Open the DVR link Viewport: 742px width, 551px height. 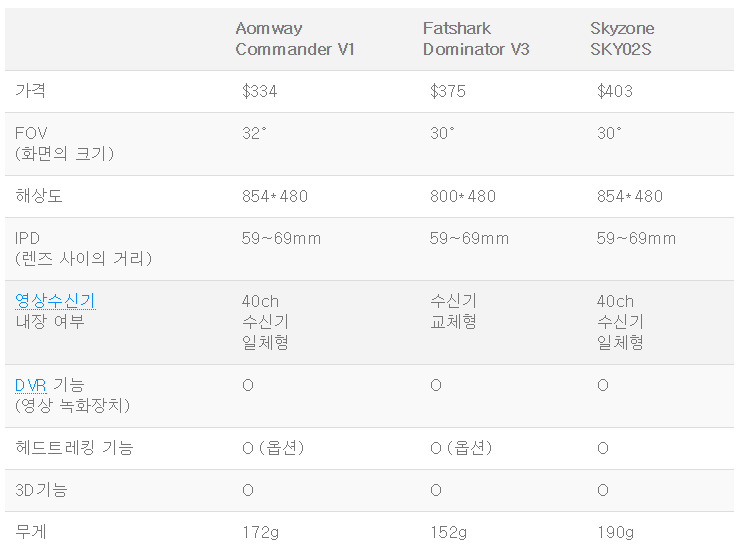31,385
